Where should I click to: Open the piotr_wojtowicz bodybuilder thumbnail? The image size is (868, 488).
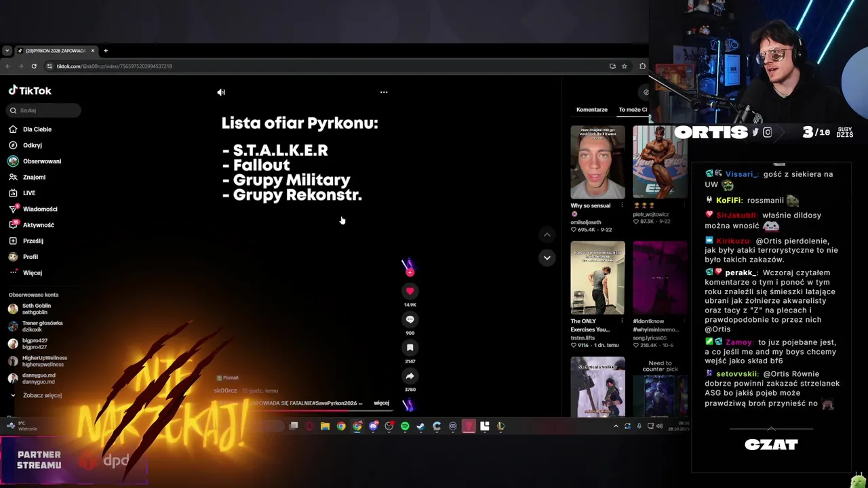660,162
